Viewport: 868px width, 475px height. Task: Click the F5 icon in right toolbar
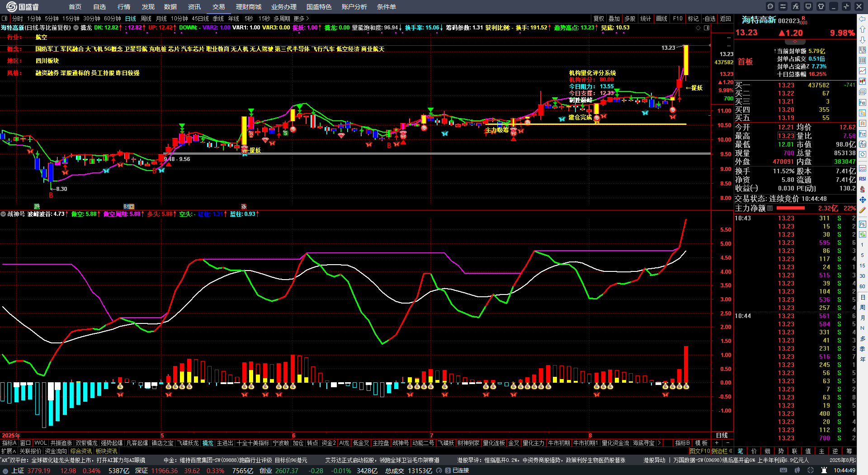(863, 224)
